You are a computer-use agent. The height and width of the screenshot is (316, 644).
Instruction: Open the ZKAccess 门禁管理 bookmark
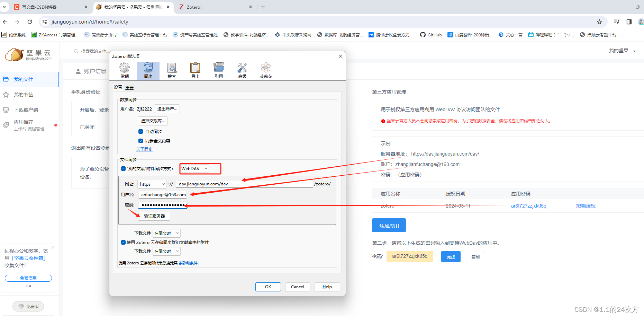point(55,35)
